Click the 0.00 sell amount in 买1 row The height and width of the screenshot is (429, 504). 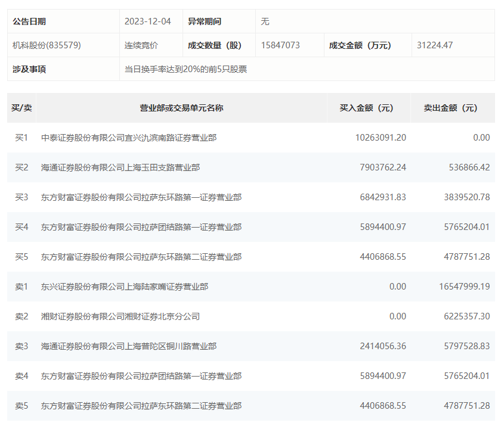pyautogui.click(x=481, y=138)
